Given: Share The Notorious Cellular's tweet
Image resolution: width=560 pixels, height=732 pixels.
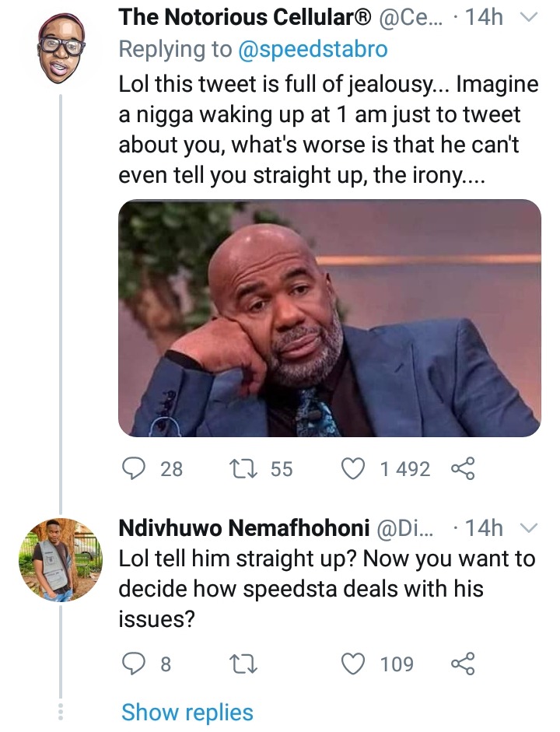Looking at the screenshot, I should 463,469.
